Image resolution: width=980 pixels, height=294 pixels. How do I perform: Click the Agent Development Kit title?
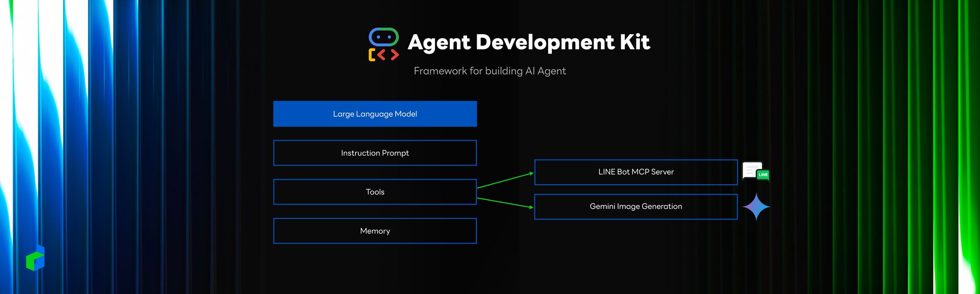click(529, 42)
